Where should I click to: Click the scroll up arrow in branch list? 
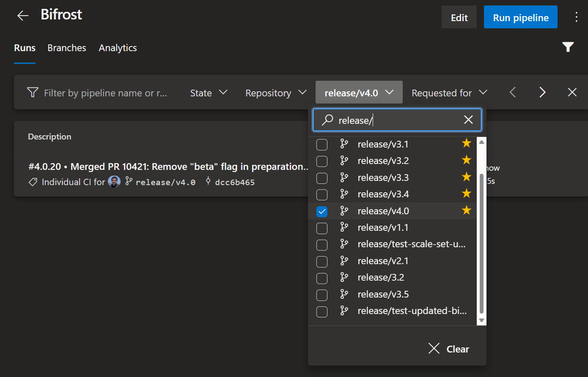[x=481, y=142]
